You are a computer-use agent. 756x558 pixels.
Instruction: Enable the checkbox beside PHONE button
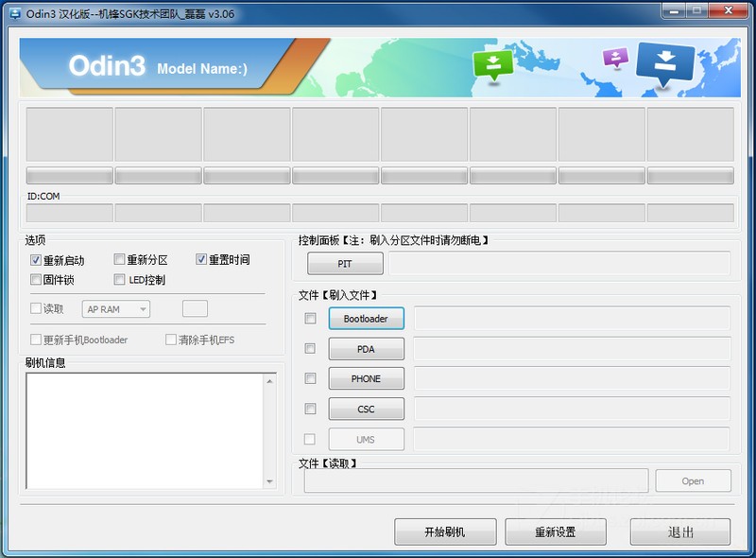[x=310, y=378]
